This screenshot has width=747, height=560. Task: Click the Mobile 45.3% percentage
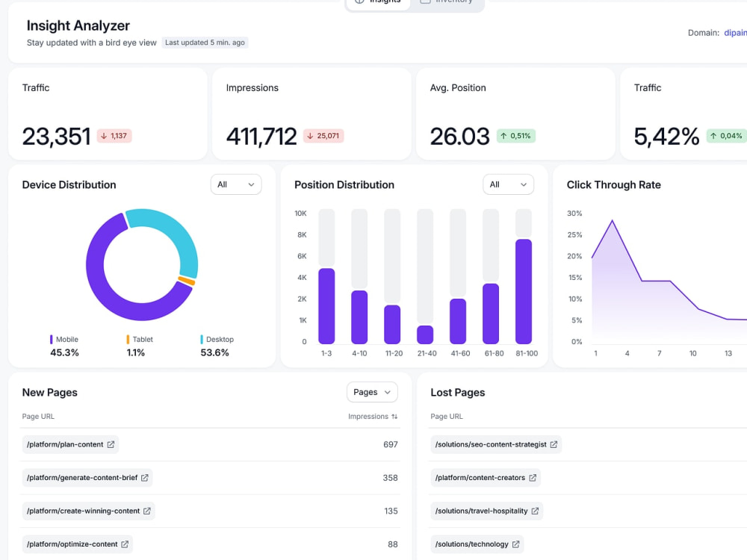pos(65,353)
